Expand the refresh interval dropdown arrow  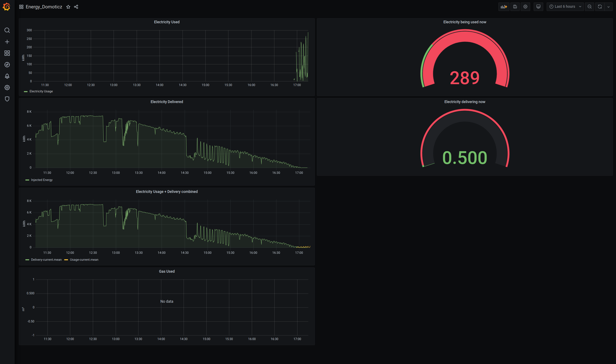[608, 7]
